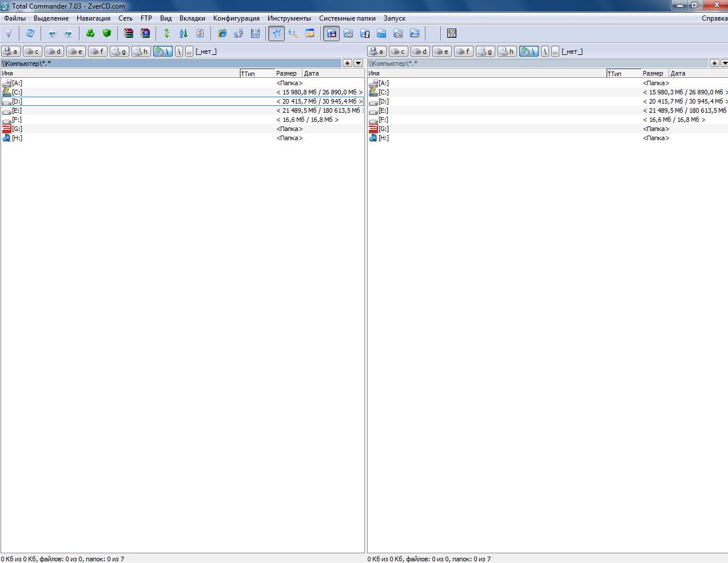Viewport: 728px width, 563px height.
Task: Open the Конфигурация menu
Action: [x=236, y=18]
